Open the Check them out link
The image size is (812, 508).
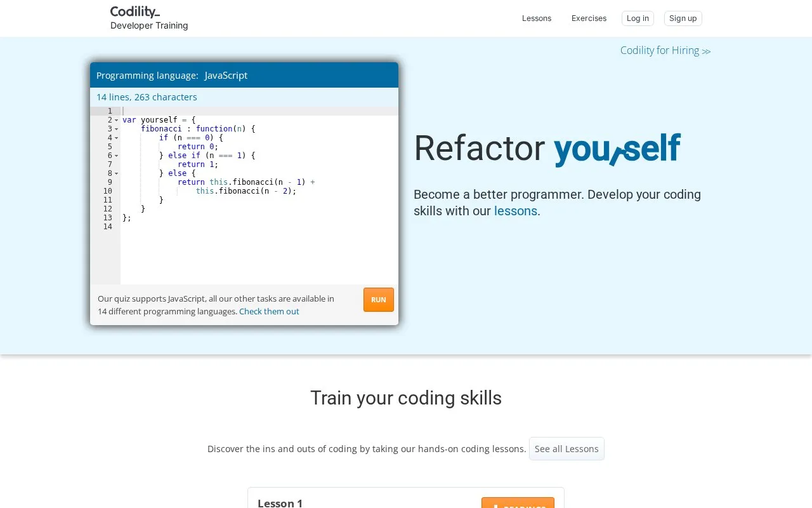coord(269,311)
